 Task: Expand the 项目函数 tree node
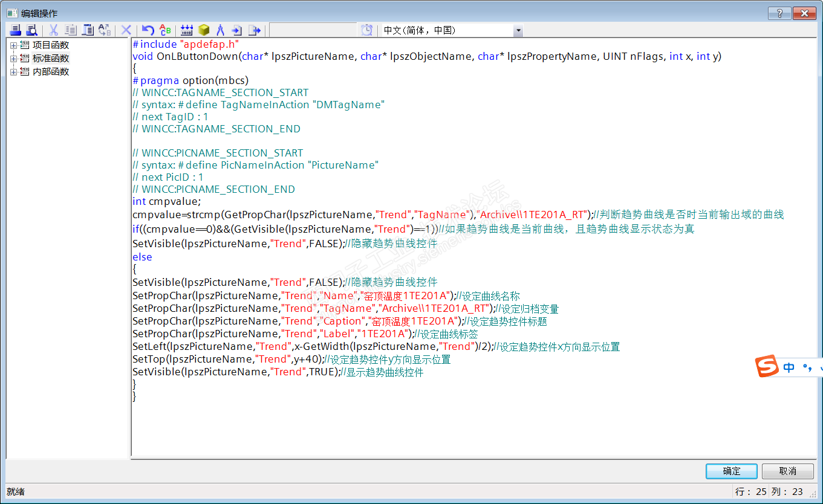point(13,45)
